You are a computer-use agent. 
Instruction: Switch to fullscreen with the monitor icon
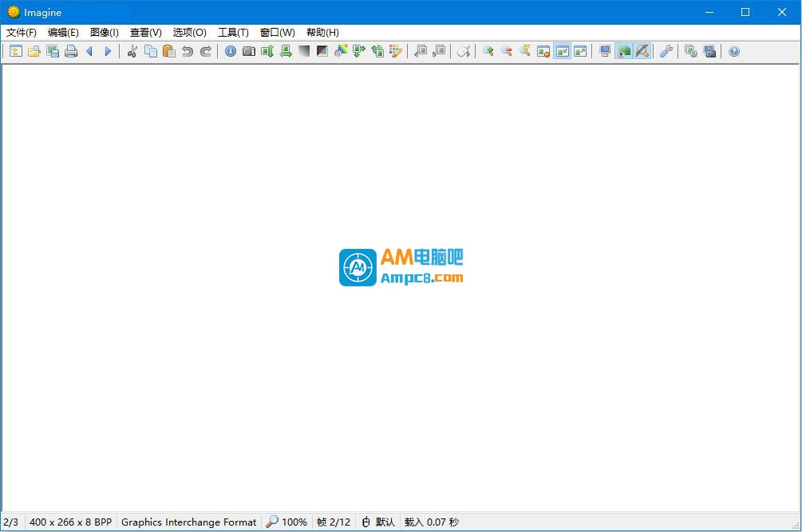click(x=605, y=51)
